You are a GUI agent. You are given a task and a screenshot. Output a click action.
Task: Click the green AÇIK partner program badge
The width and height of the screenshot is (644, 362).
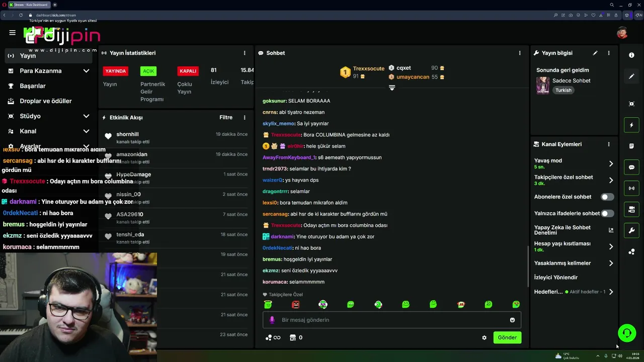[x=148, y=71]
